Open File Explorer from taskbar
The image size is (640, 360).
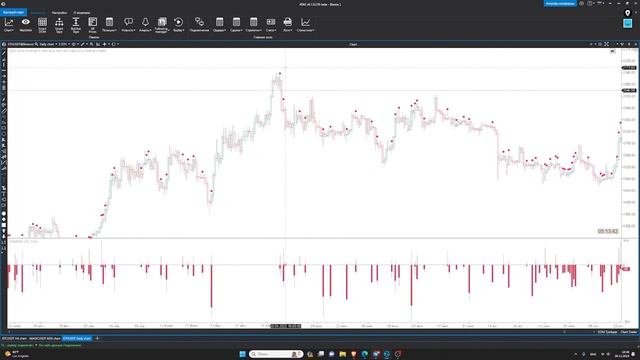coord(342,354)
